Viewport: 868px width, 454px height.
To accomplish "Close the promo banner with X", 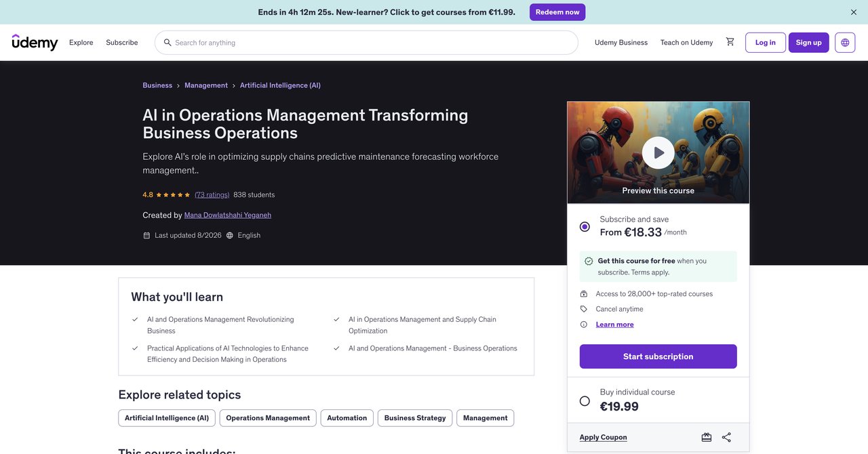I will (854, 12).
